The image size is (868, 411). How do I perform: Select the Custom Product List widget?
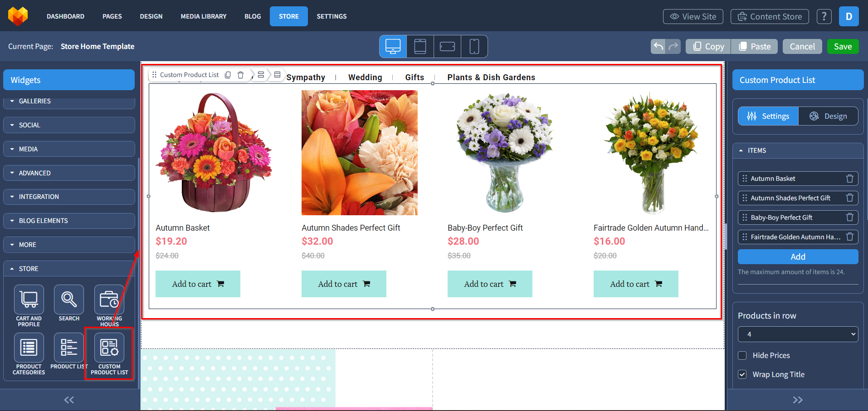pyautogui.click(x=109, y=354)
